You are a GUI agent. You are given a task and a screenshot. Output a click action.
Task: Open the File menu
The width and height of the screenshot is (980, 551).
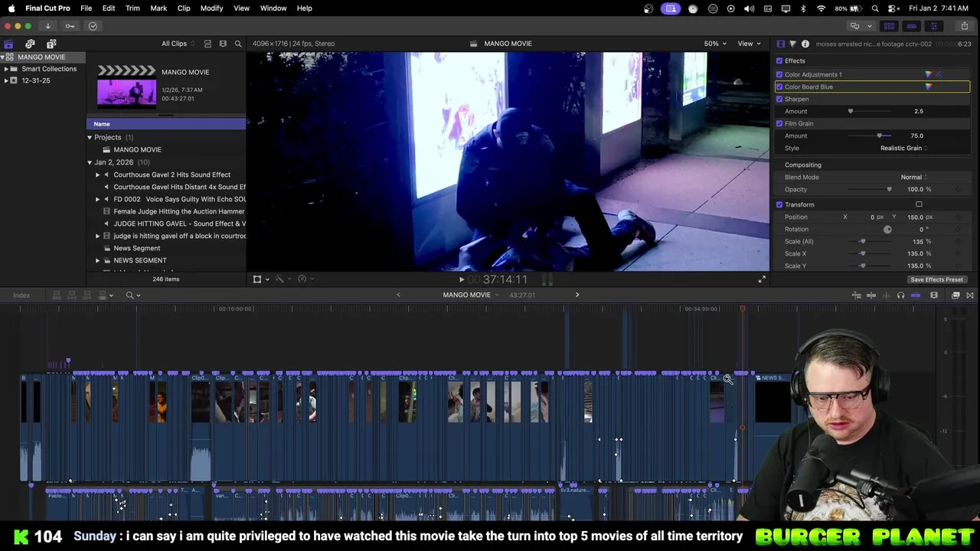pyautogui.click(x=87, y=8)
